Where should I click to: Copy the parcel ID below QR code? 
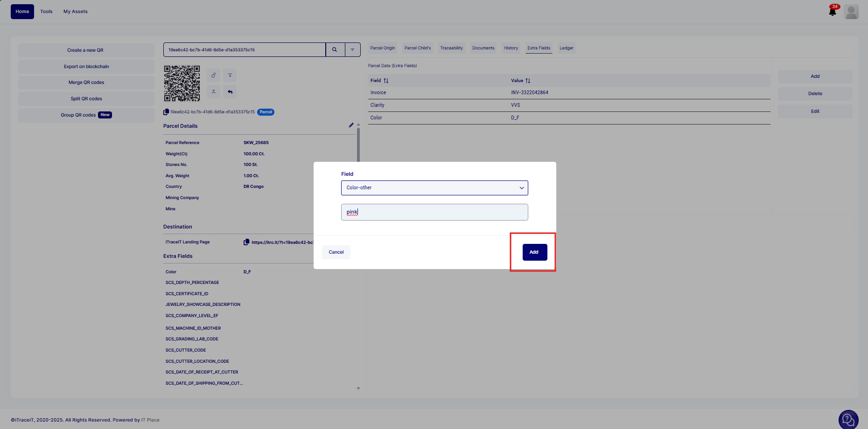coord(166,112)
